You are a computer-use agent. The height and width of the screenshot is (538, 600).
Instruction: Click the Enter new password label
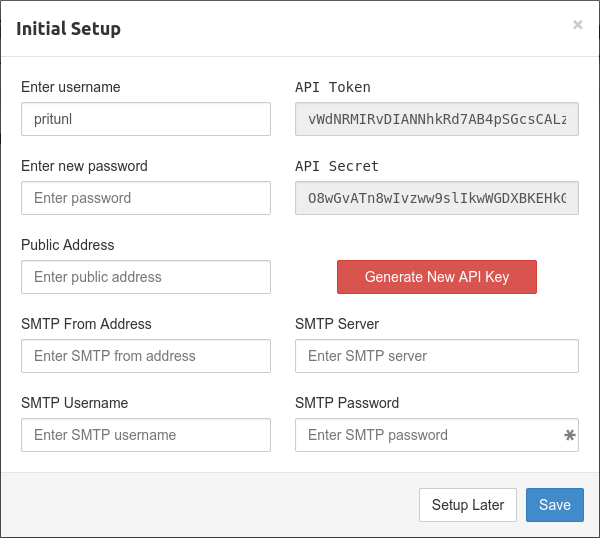(84, 166)
